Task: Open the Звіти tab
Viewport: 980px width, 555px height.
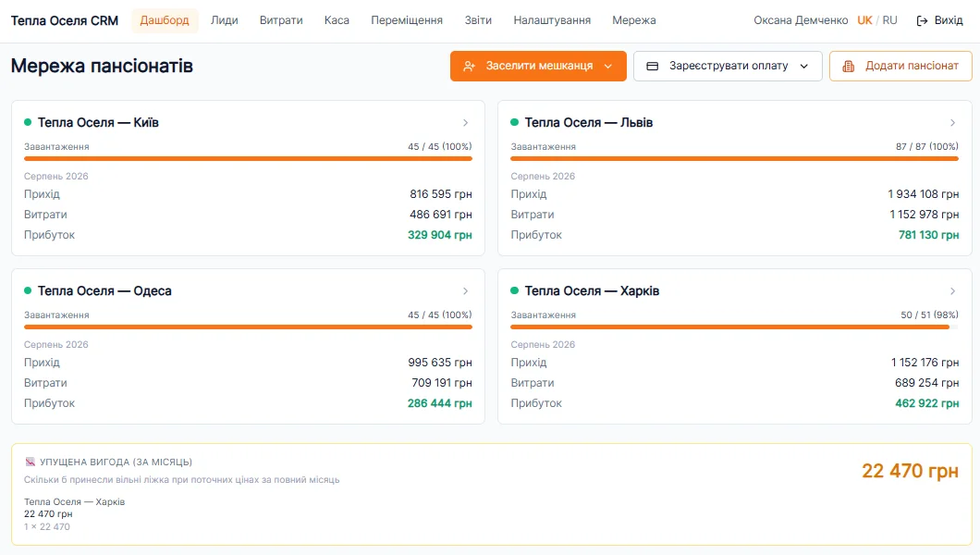Action: 478,20
